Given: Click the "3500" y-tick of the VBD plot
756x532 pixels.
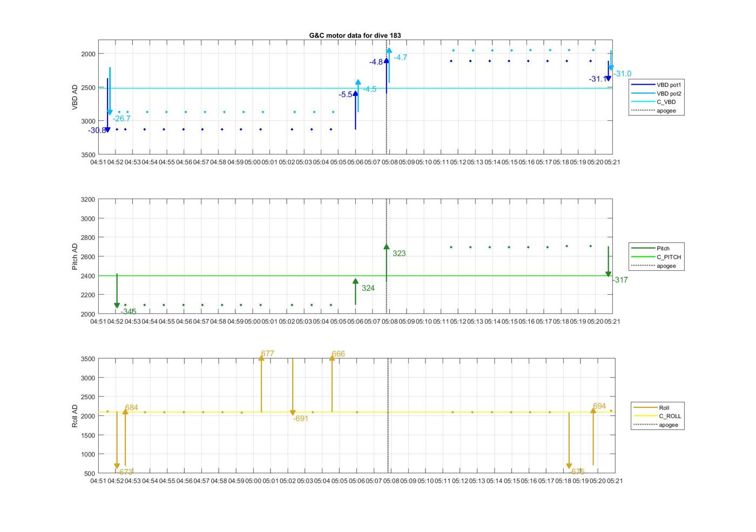Looking at the screenshot, I should click(88, 155).
